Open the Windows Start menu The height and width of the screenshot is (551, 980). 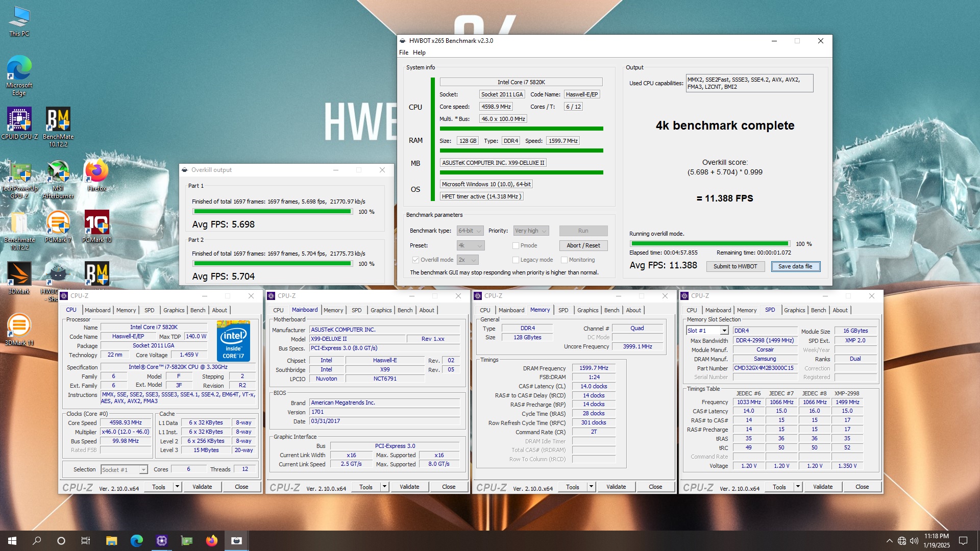(x=12, y=541)
